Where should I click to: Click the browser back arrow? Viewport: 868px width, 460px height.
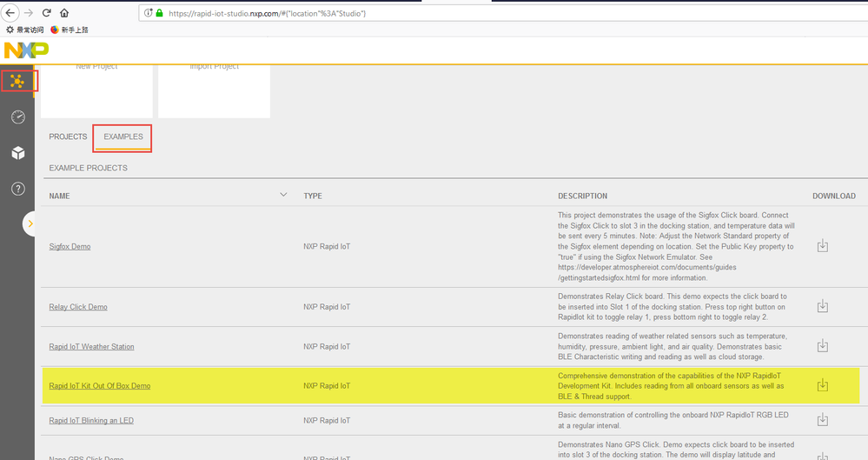(x=10, y=12)
